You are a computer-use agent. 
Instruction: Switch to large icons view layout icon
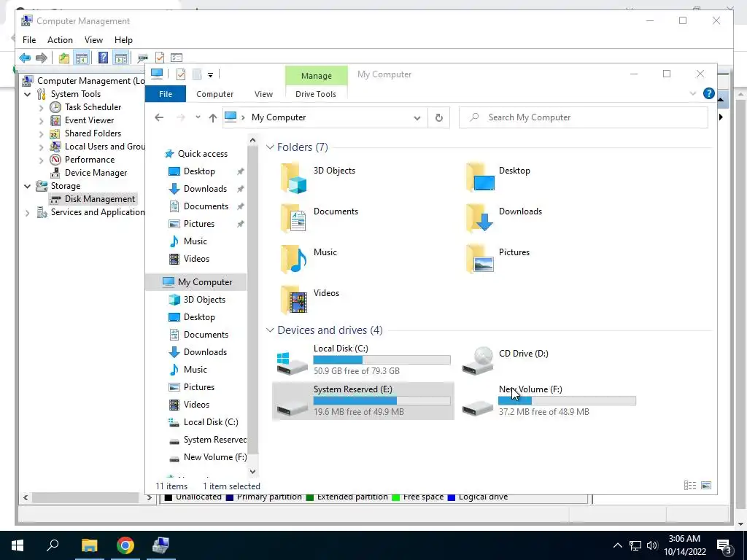(706, 485)
